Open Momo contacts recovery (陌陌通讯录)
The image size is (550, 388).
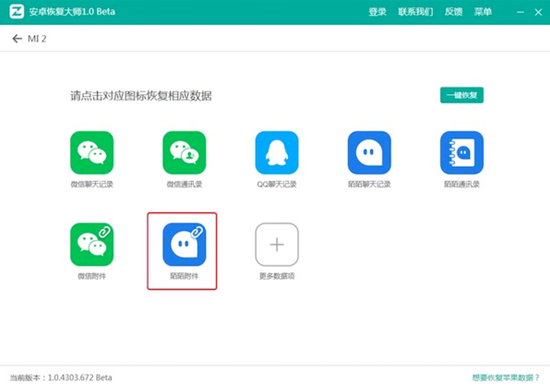tap(462, 153)
